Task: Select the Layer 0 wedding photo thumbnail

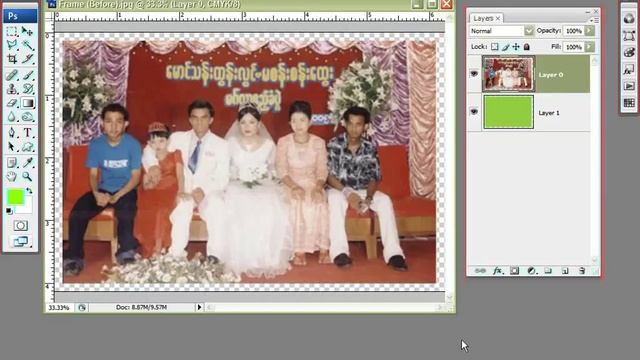Action: [x=508, y=74]
